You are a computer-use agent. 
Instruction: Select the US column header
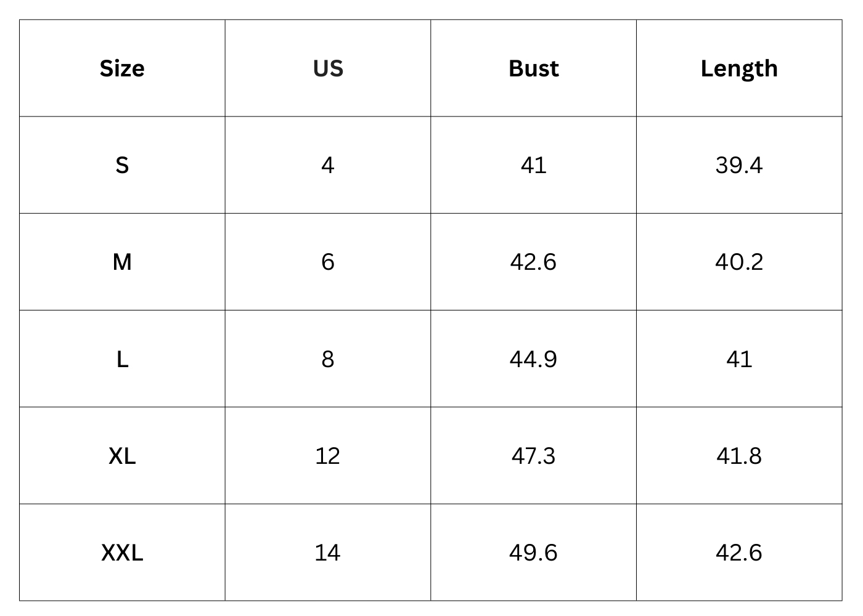[327, 68]
